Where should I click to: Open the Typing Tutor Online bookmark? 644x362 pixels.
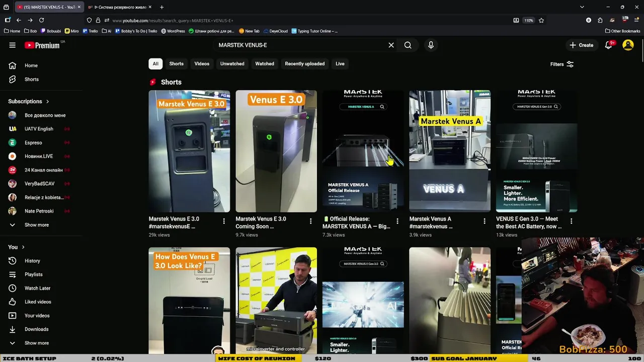(x=314, y=31)
